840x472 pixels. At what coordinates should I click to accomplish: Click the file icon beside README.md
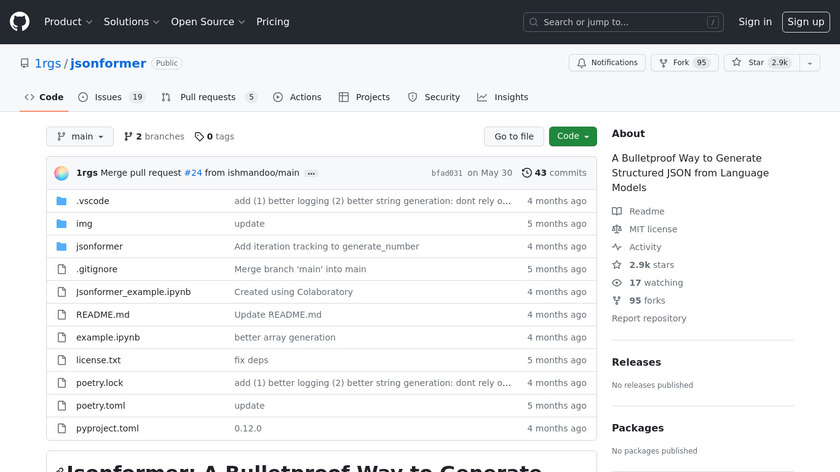pos(62,314)
